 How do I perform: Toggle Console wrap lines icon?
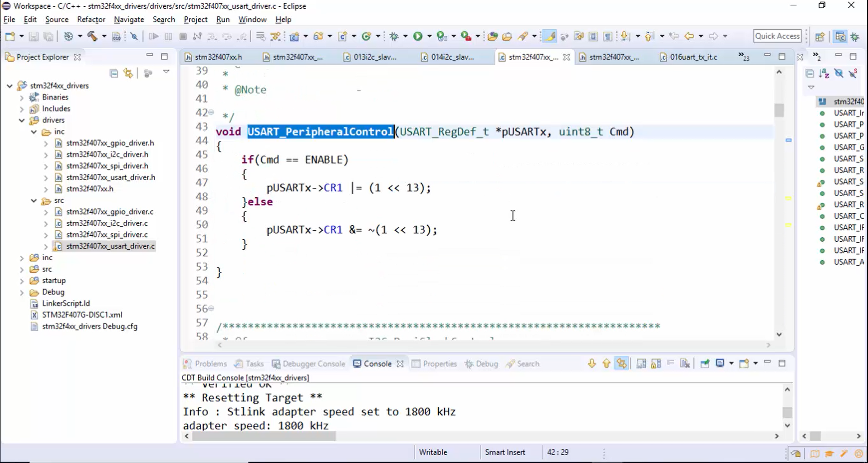click(x=641, y=363)
